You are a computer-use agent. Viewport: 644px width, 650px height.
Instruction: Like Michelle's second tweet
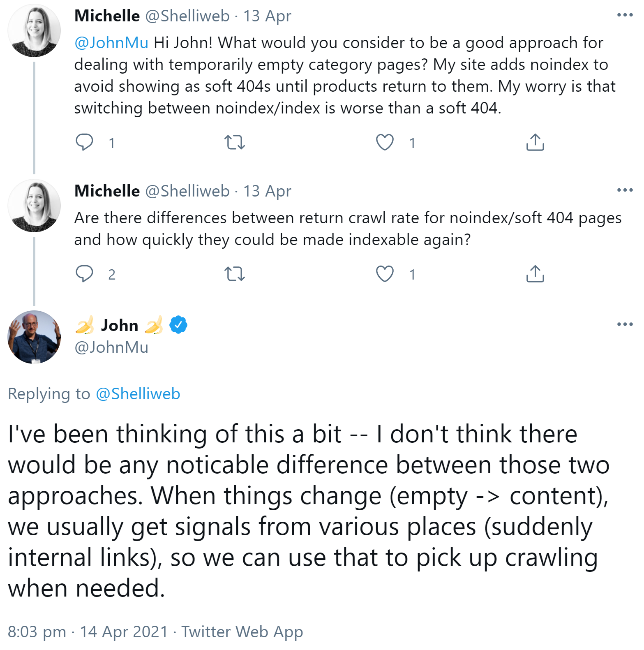pyautogui.click(x=385, y=274)
